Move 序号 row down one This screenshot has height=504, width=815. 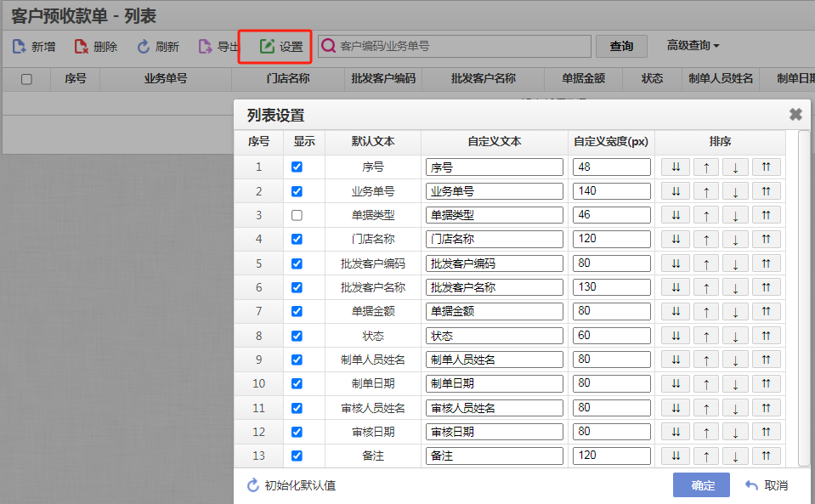click(735, 167)
